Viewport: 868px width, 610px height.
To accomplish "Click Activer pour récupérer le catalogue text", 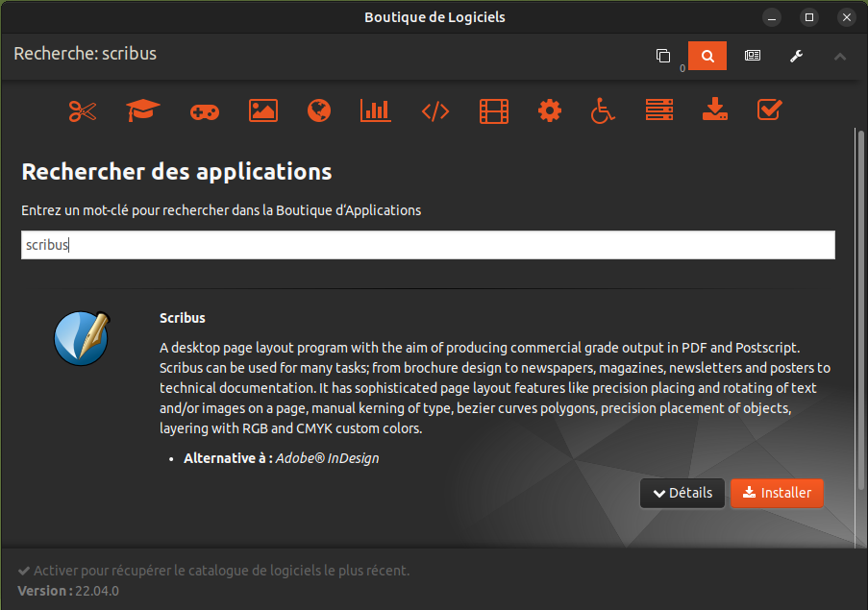I will 221,571.
